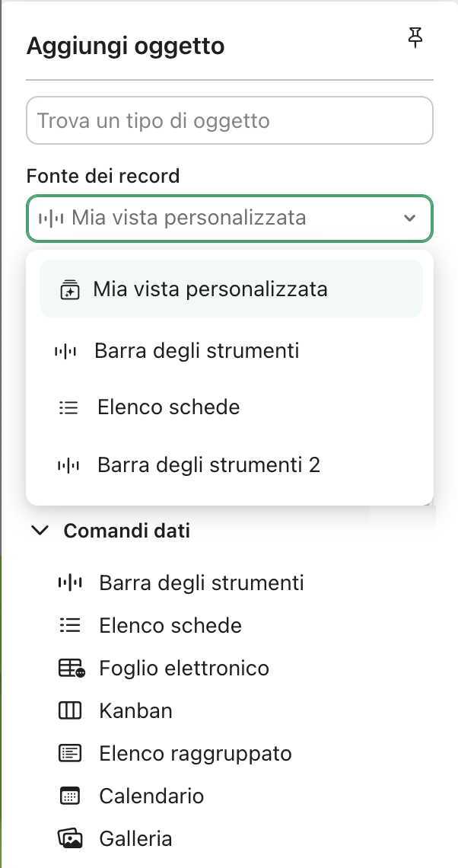Screen dimensions: 458x868
Task: Open the record source combo box
Action: (228, 218)
